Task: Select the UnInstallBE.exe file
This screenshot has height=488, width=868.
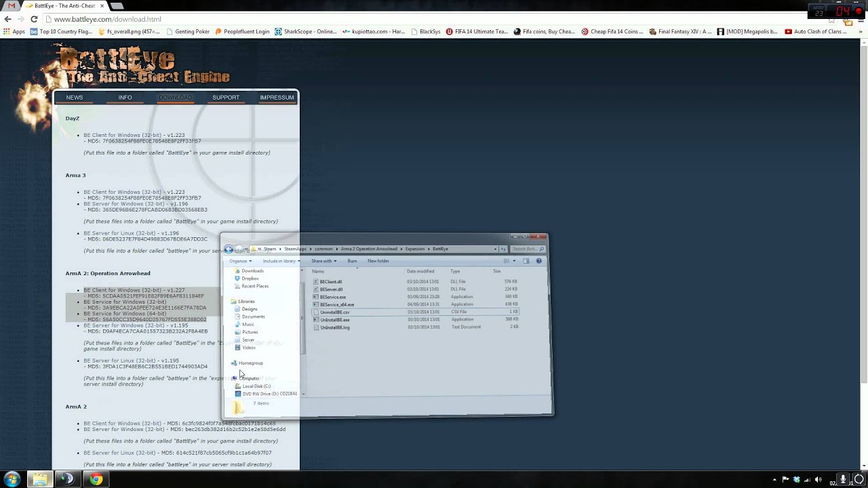Action: (x=332, y=320)
